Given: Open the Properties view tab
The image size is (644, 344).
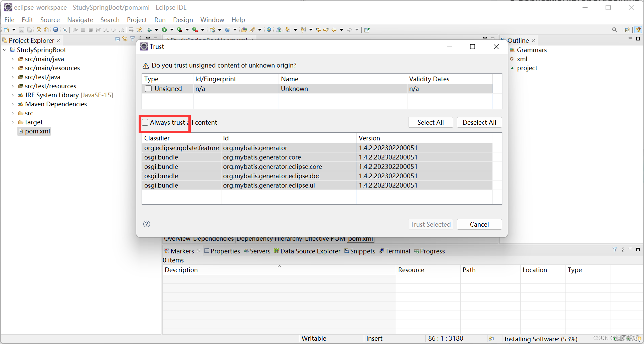Looking at the screenshot, I should [x=222, y=251].
